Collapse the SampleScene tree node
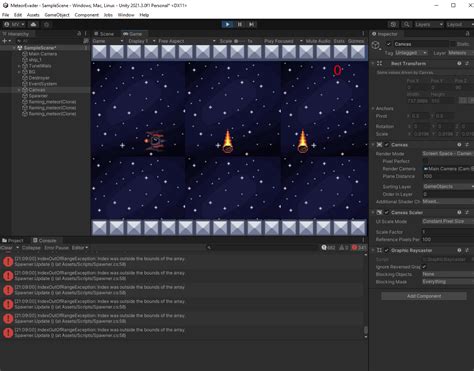The width and height of the screenshot is (474, 371). [14, 48]
